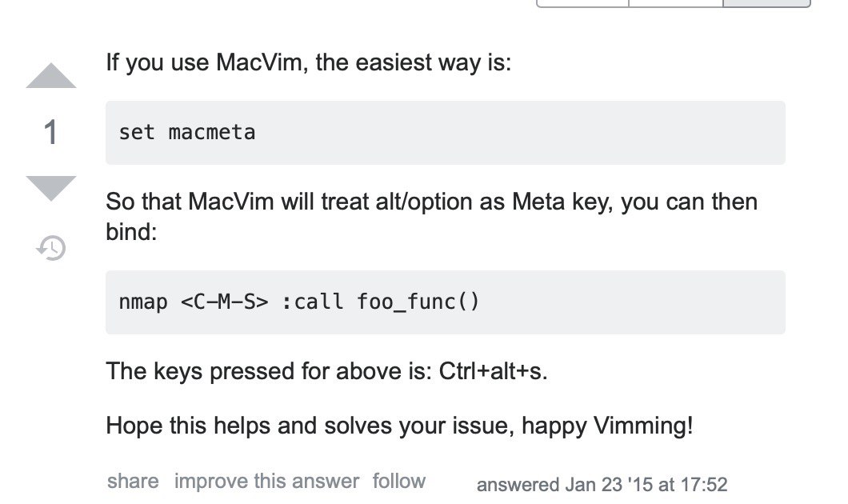Click the vote count showing 1
The image size is (848, 504).
point(50,132)
